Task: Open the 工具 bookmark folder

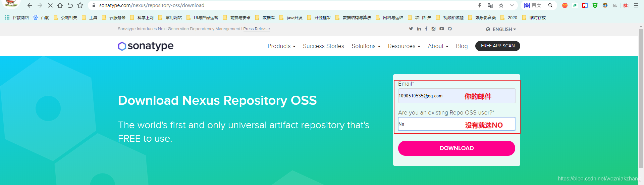Action: (90, 17)
